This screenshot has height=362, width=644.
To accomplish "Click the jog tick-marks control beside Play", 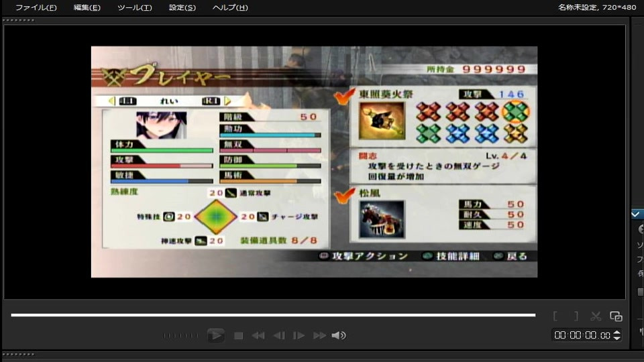I will click(x=180, y=336).
